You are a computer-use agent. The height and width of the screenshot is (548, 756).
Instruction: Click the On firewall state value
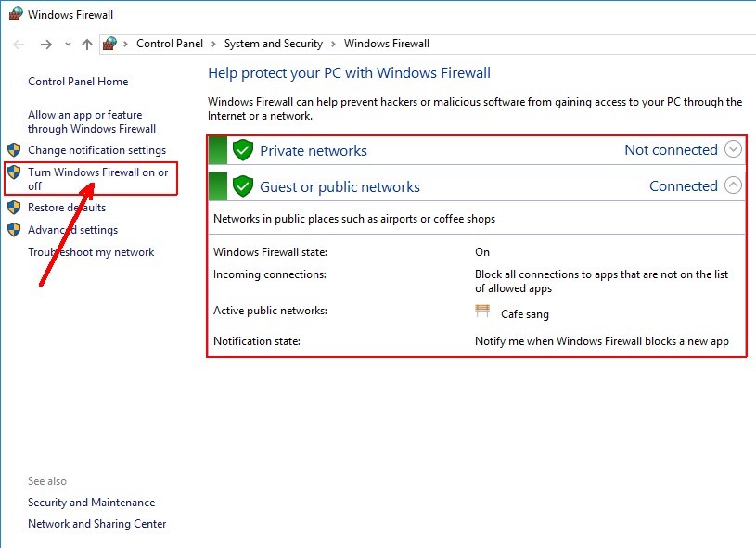(482, 252)
